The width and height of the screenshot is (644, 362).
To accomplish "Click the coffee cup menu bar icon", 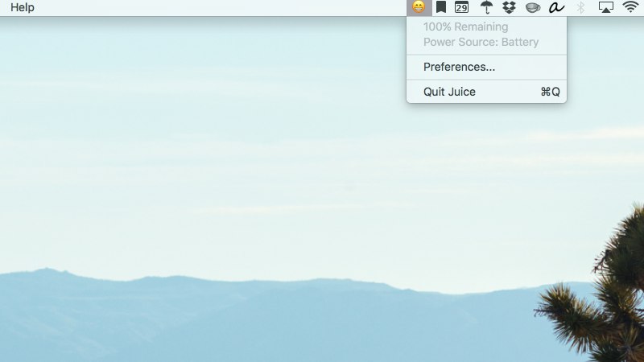I will [x=533, y=7].
